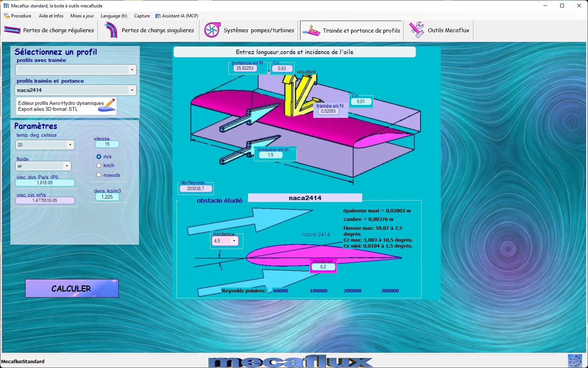Image resolution: width=588 pixels, height=368 pixels.
Task: Click the density kg/m3 field
Action: pyautogui.click(x=107, y=197)
